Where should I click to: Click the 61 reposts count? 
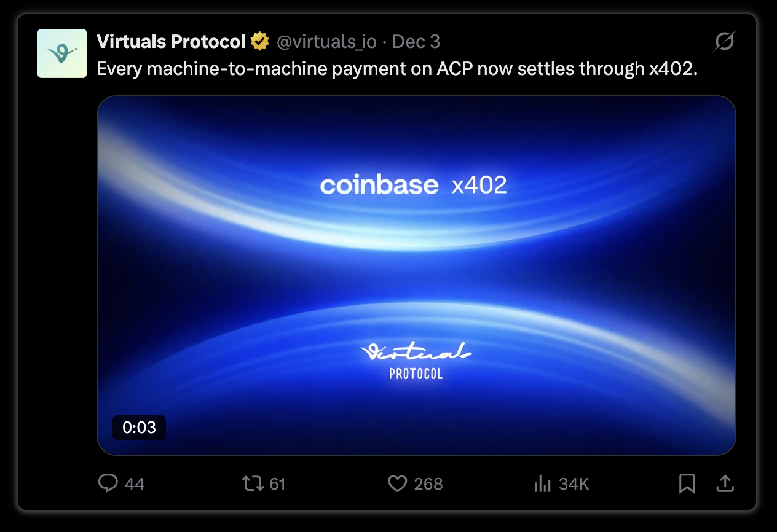(x=277, y=484)
